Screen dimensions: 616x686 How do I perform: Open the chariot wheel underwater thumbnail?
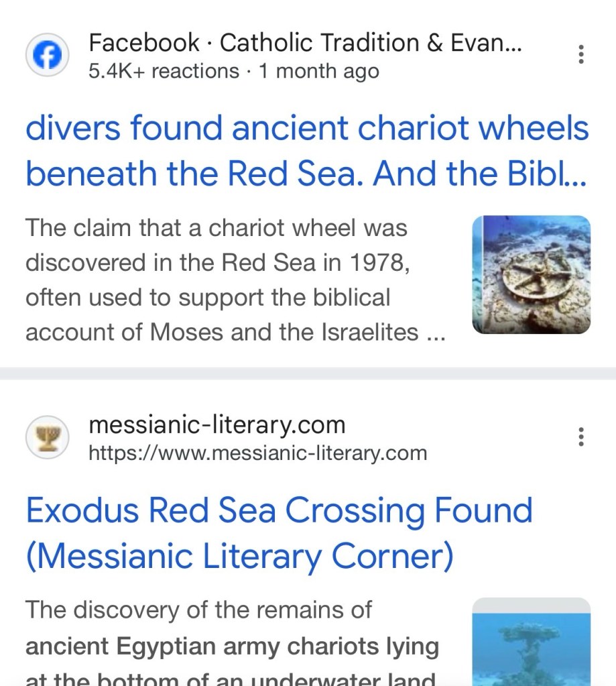pyautogui.click(x=531, y=275)
